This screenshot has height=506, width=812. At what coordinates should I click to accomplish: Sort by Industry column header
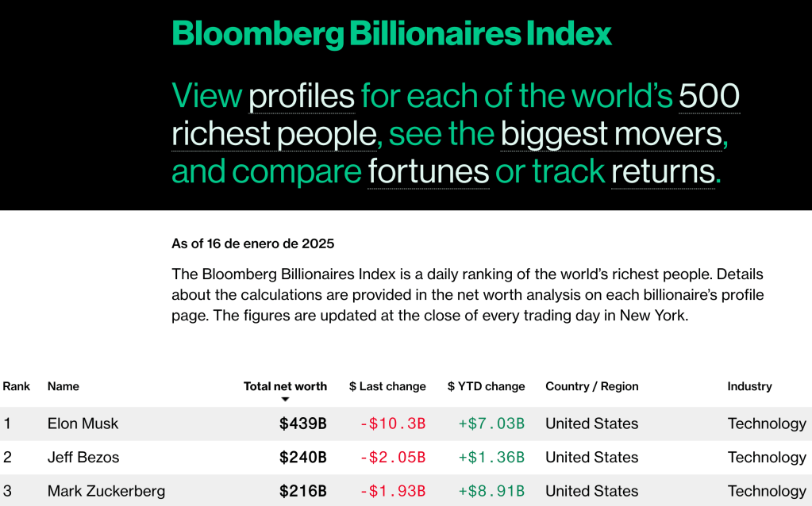[749, 386]
